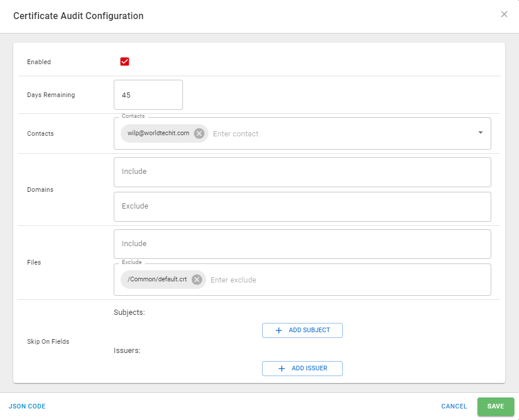Remove the wilp@worldtechit.com contact chip

point(199,133)
